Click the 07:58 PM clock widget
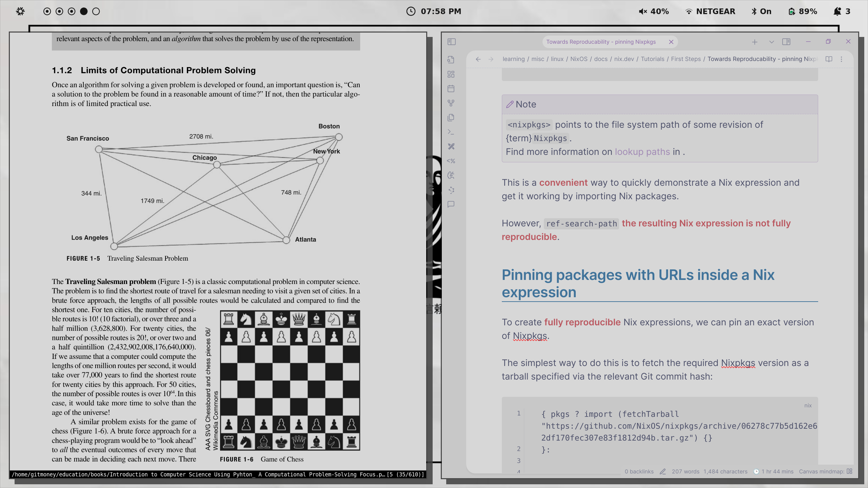 pyautogui.click(x=434, y=11)
